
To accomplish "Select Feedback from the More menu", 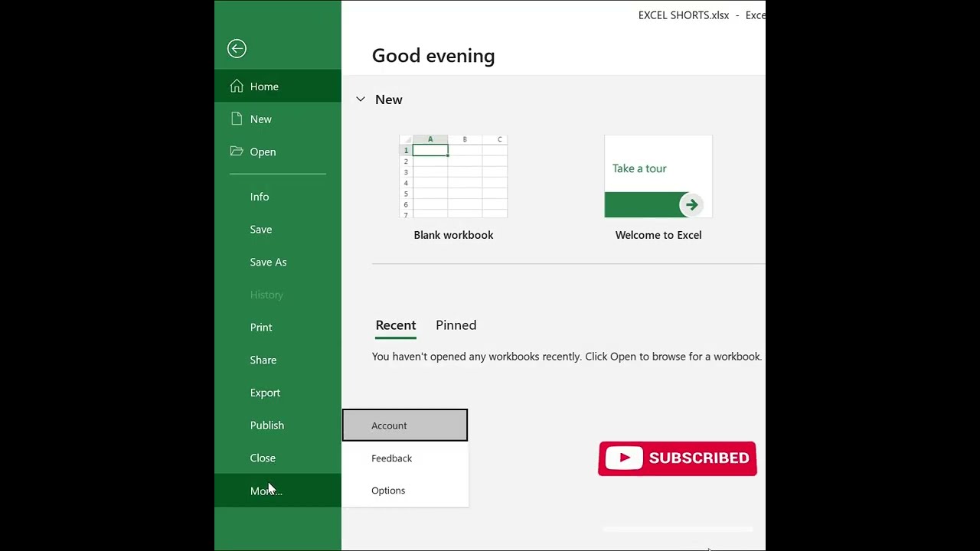I will [405, 458].
